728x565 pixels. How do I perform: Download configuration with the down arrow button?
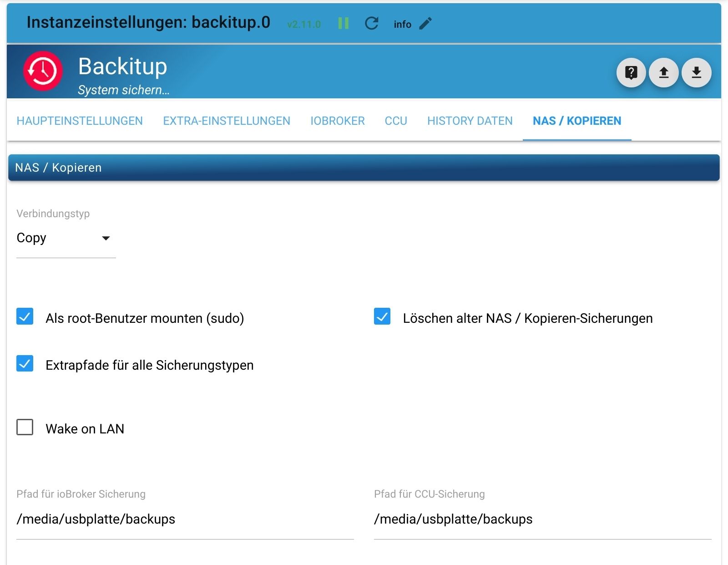tap(697, 72)
